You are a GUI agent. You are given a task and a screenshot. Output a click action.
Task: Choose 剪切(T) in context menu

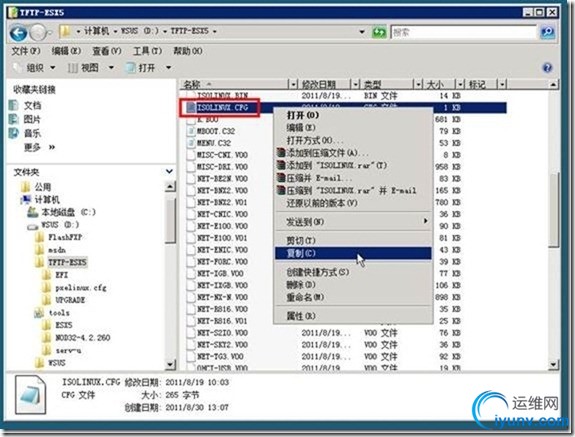pyautogui.click(x=353, y=240)
